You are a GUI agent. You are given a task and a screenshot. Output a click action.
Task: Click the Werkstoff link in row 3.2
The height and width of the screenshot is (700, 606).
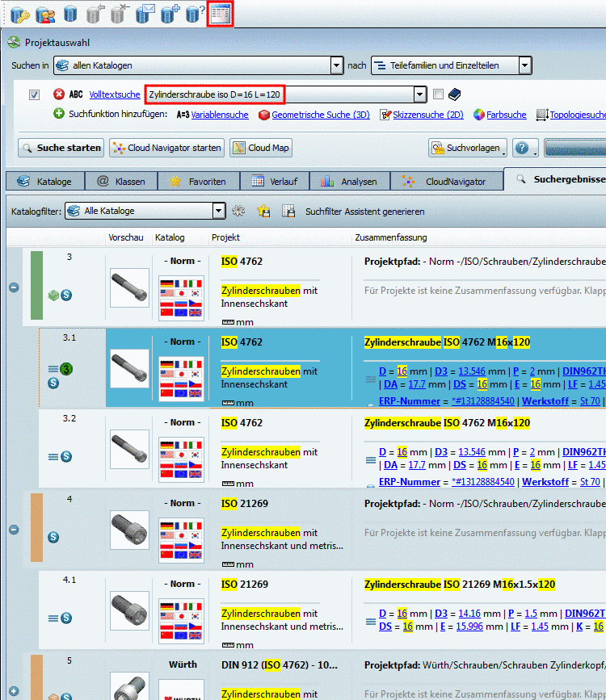[x=545, y=482]
